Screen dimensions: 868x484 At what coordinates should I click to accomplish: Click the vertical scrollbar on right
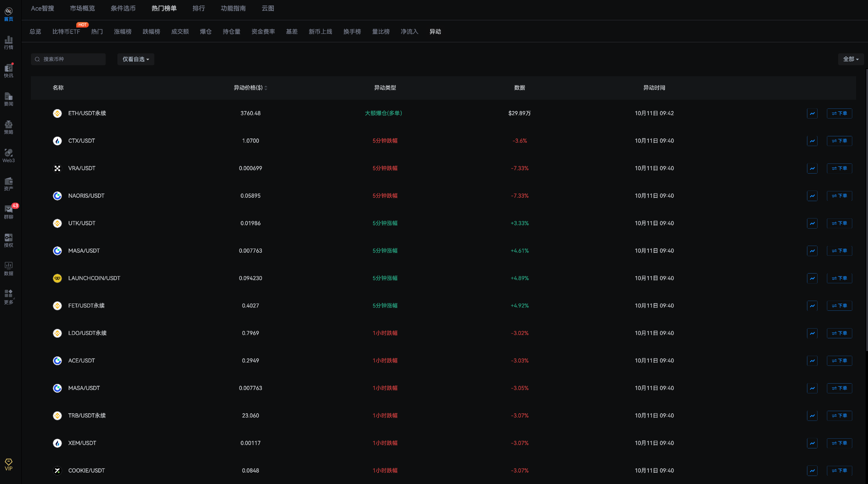point(866,210)
